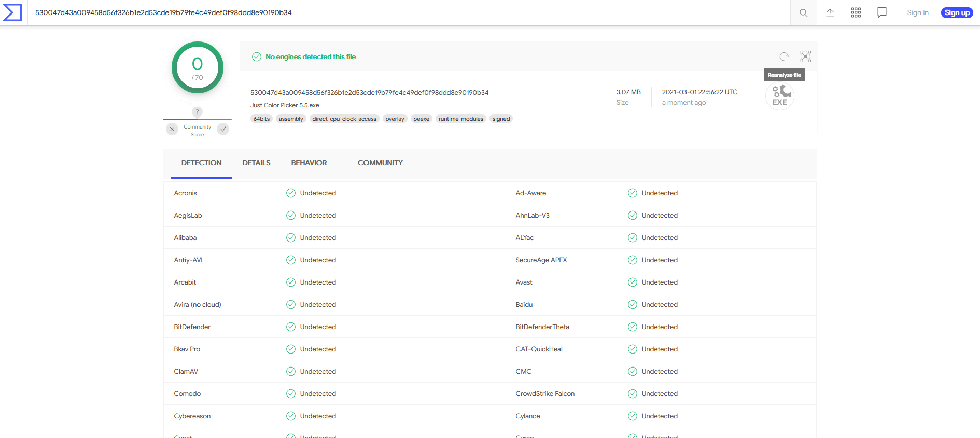The image size is (980, 438).
Task: Click the Avast undetected check icon
Action: click(633, 282)
